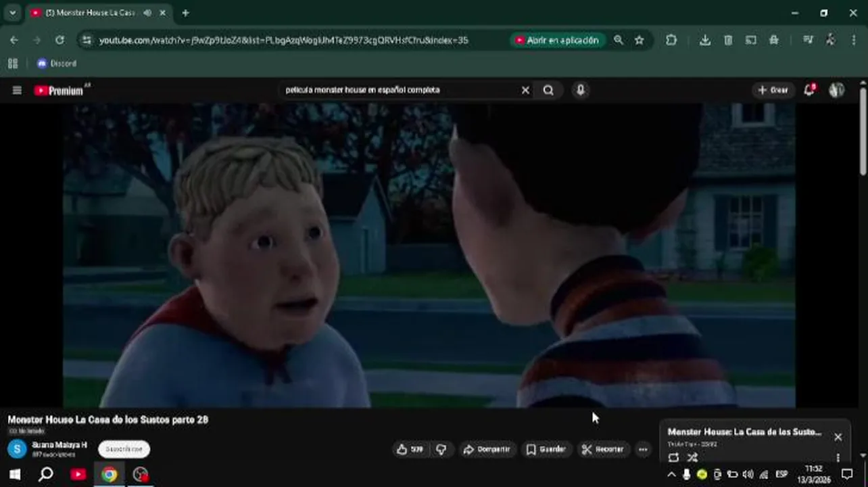Click the video player frame
This screenshot has width=868, height=487.
(x=429, y=256)
